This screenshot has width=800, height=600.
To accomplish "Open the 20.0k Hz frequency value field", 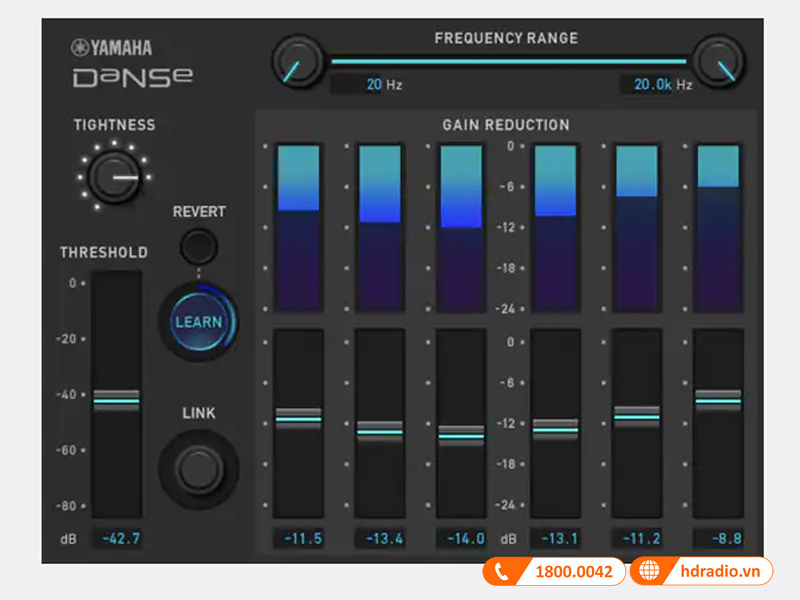I will pyautogui.click(x=650, y=84).
